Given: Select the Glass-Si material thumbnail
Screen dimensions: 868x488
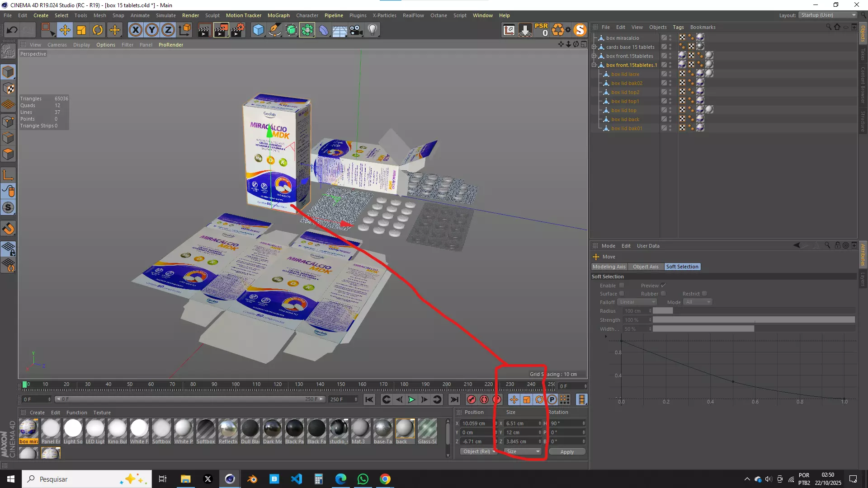Looking at the screenshot, I should pyautogui.click(x=427, y=431).
